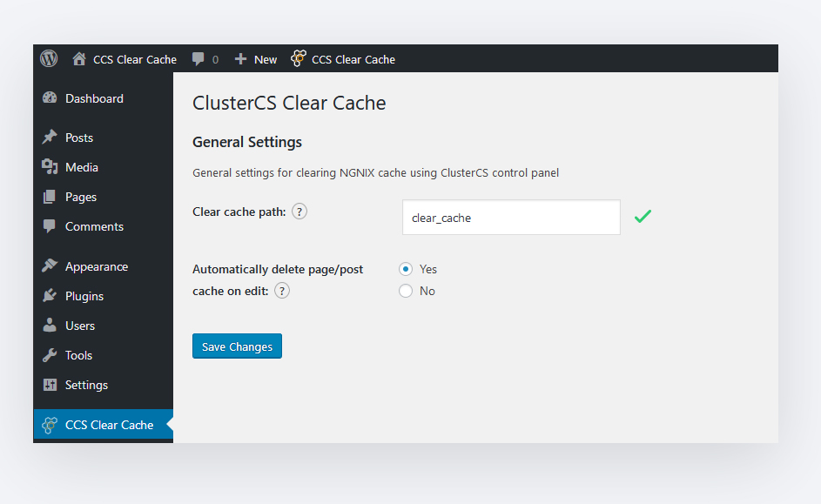Click CCS Clear Cache toolbar link with honeycomb

(x=353, y=60)
